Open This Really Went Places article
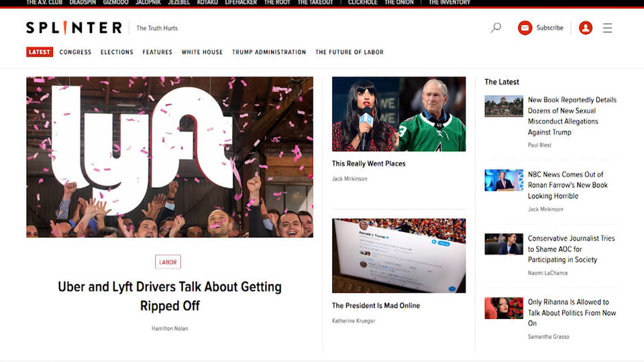The width and height of the screenshot is (644, 362). pos(368,164)
